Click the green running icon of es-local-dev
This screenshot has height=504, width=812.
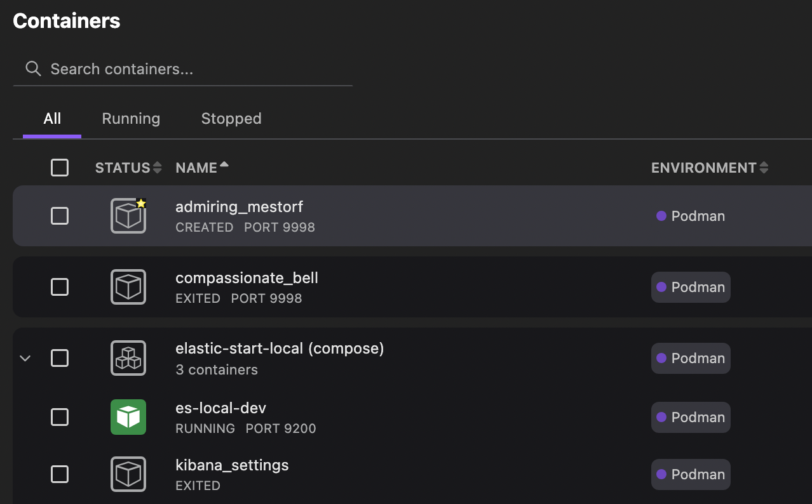pyautogui.click(x=128, y=417)
